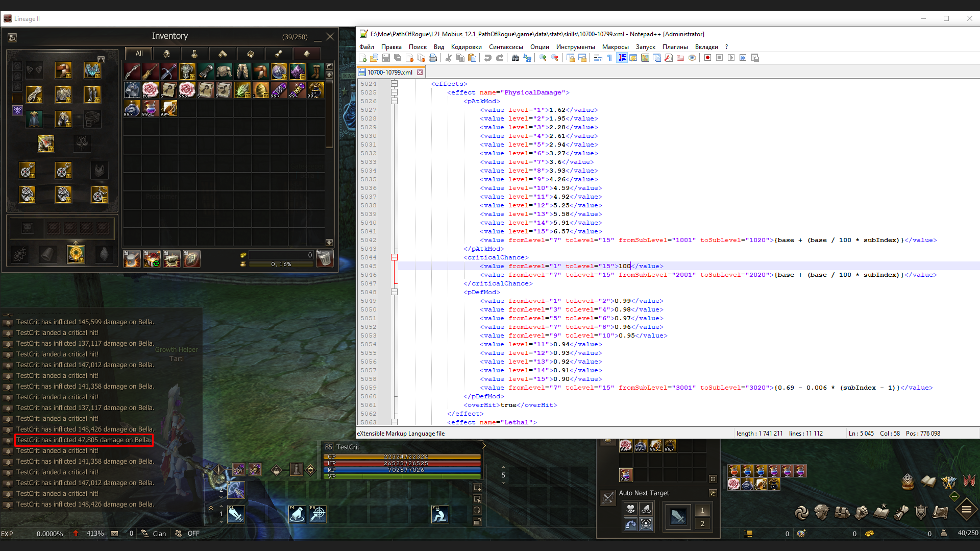Open the game main menu hamburger icon

(x=967, y=509)
